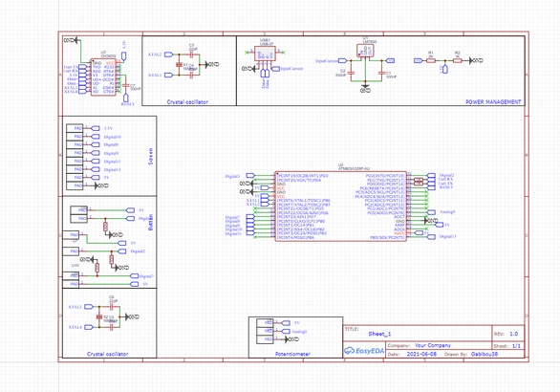Click the POWER MANAGEMENT block label

[x=493, y=102]
